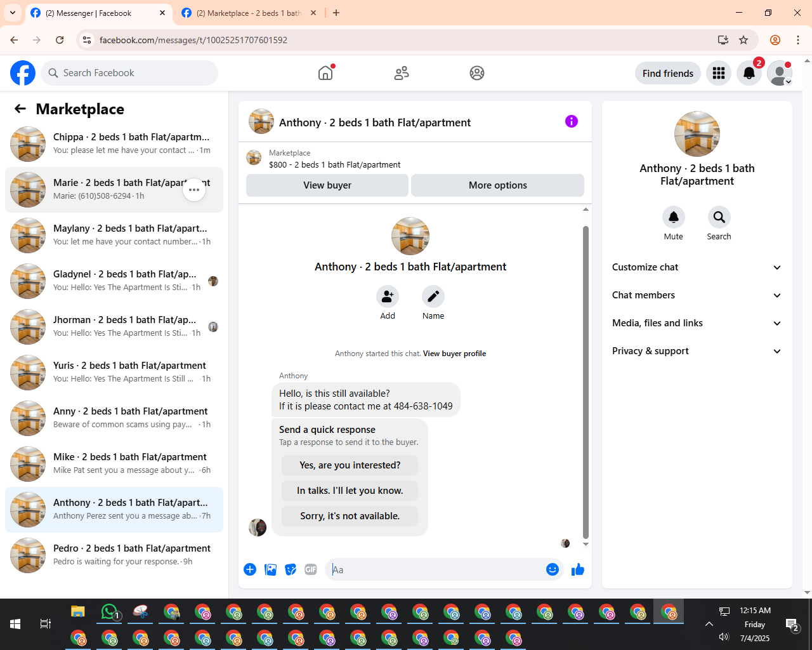Open the Friends icon in top navigation

(x=402, y=73)
